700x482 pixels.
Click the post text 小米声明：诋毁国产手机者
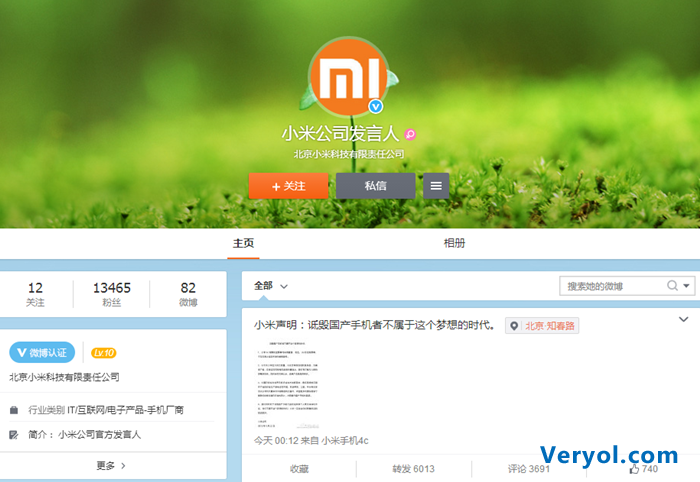[375, 325]
